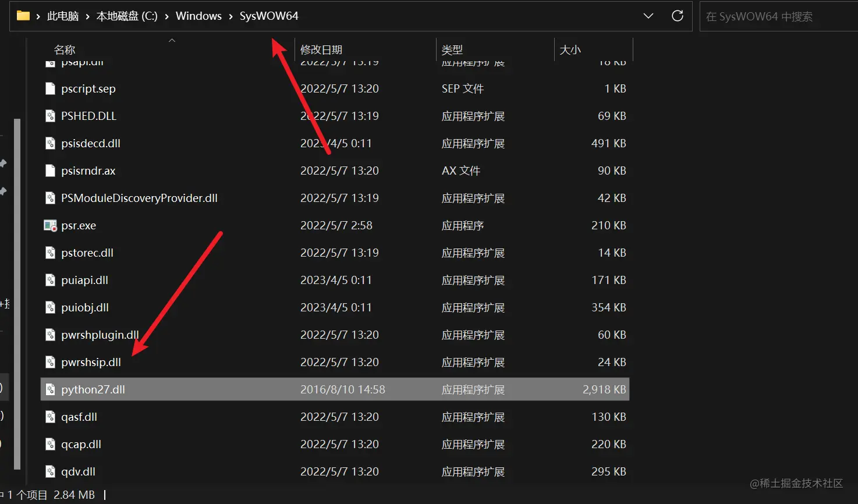
Task: Click the 应用程序 type of psr.exe
Action: [x=463, y=225]
